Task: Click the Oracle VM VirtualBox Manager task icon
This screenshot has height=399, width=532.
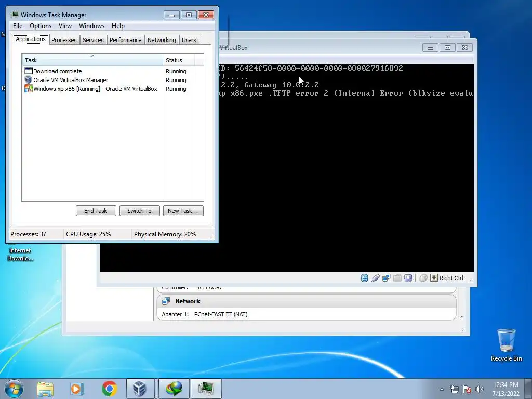Action: [29, 79]
